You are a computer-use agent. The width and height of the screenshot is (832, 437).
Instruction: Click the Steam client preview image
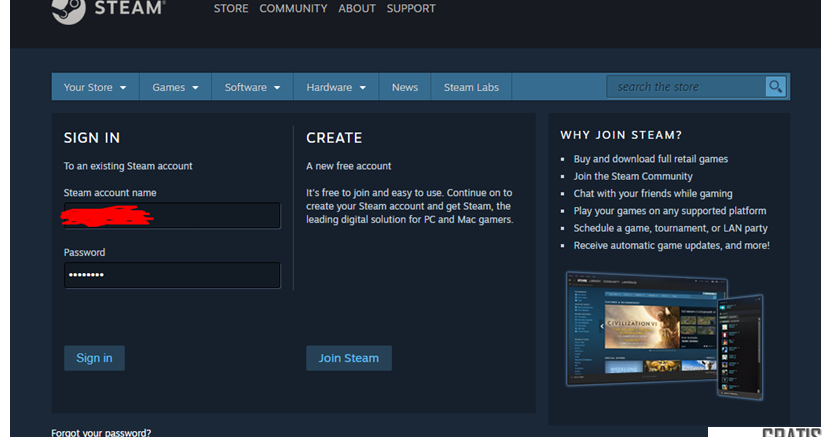pyautogui.click(x=665, y=335)
